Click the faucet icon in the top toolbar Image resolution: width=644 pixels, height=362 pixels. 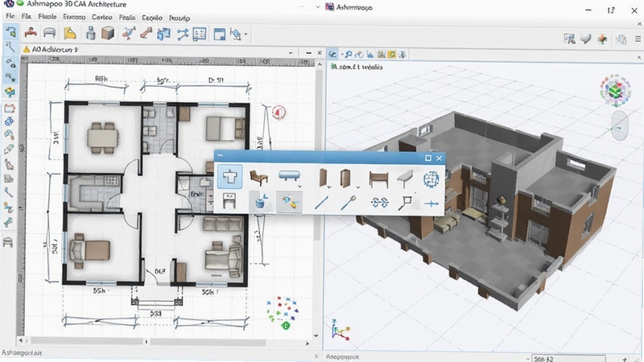click(x=30, y=33)
